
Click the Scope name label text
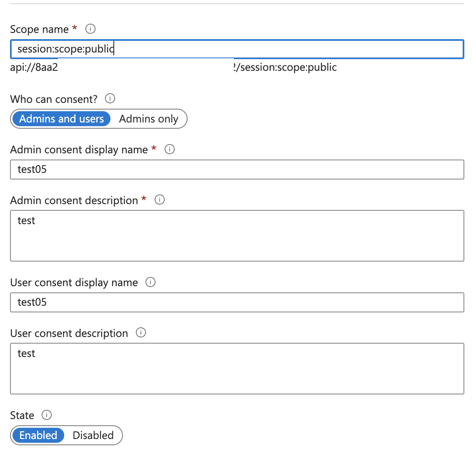point(39,29)
